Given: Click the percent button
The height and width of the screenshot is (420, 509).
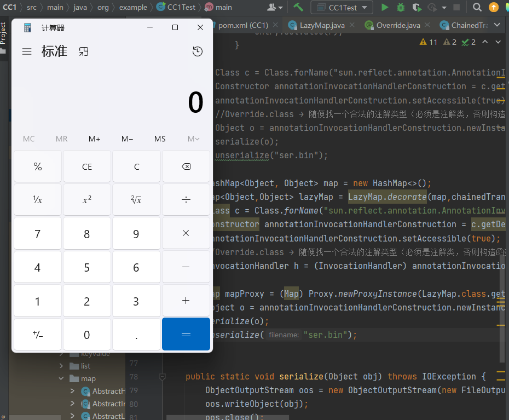Looking at the screenshot, I should 38,166.
